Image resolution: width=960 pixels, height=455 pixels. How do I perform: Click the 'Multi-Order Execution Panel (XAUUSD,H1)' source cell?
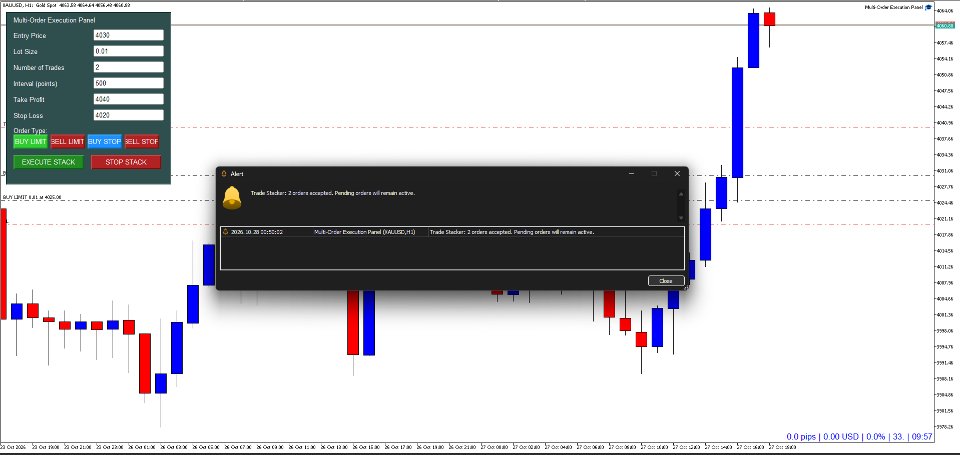point(364,232)
